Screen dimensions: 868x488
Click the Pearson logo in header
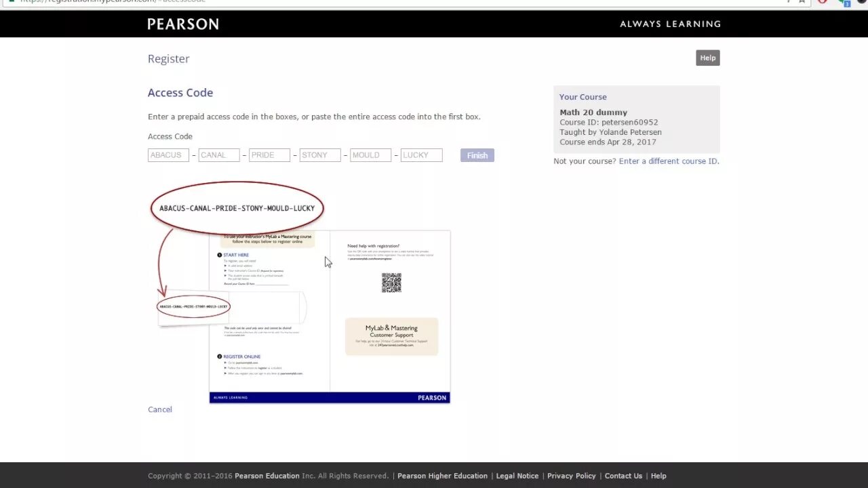click(x=183, y=24)
